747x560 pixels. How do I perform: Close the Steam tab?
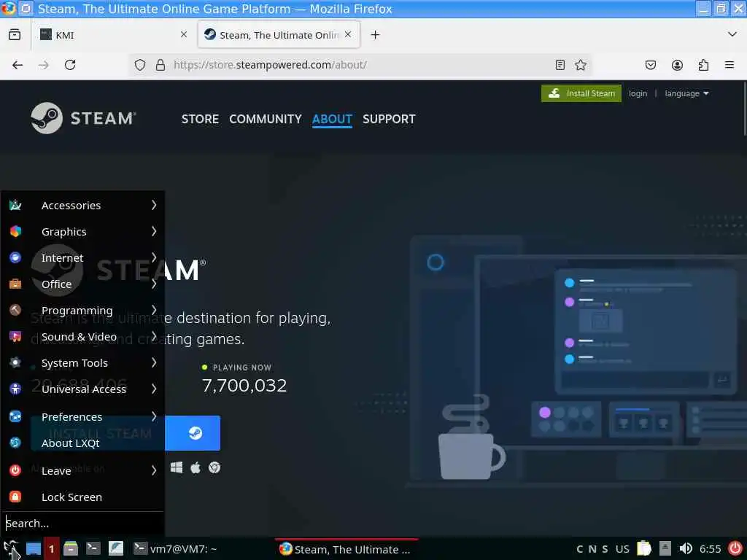[348, 34]
